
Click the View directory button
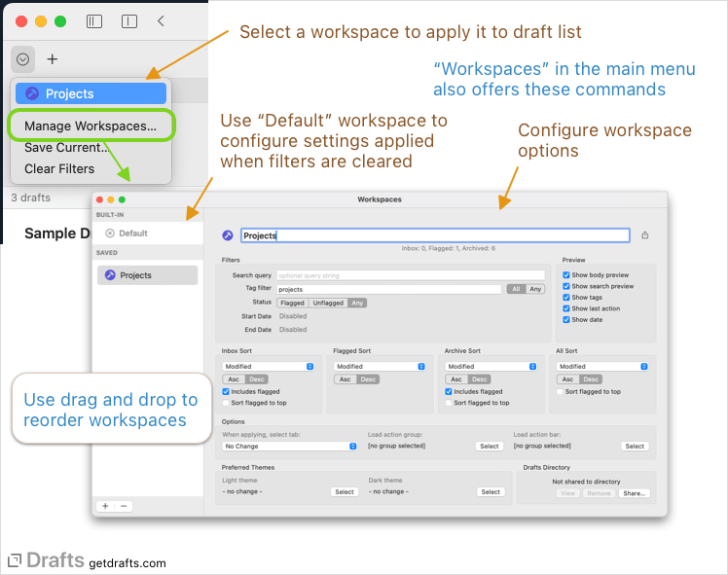567,493
